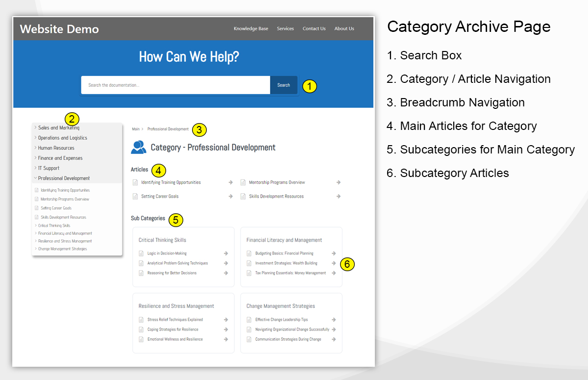The width and height of the screenshot is (588, 380).
Task: Click arrow icon for Emotional Wellness and Resilience
Action: coord(226,339)
